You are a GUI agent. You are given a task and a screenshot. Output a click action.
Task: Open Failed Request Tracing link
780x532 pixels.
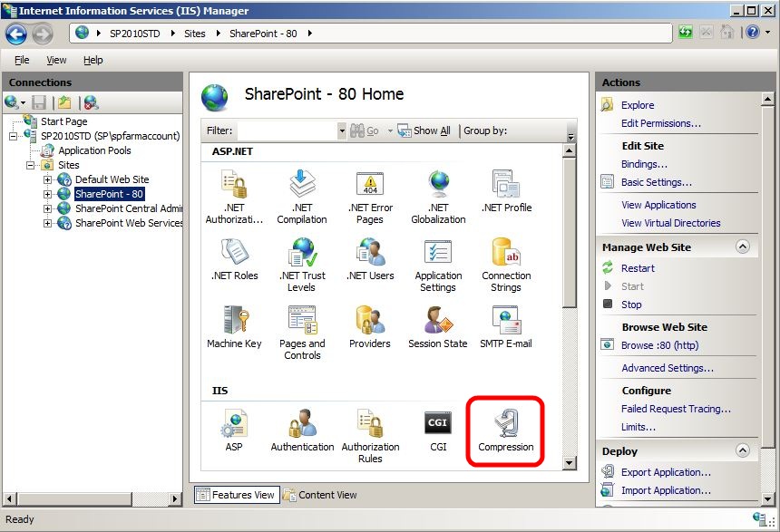click(676, 409)
